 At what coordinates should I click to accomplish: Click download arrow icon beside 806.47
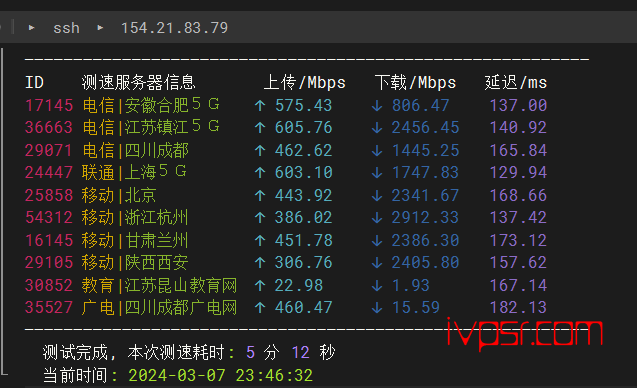tap(377, 106)
